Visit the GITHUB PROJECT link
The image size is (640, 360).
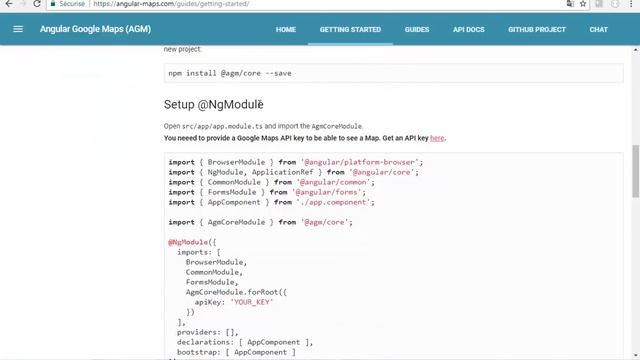[537, 29]
